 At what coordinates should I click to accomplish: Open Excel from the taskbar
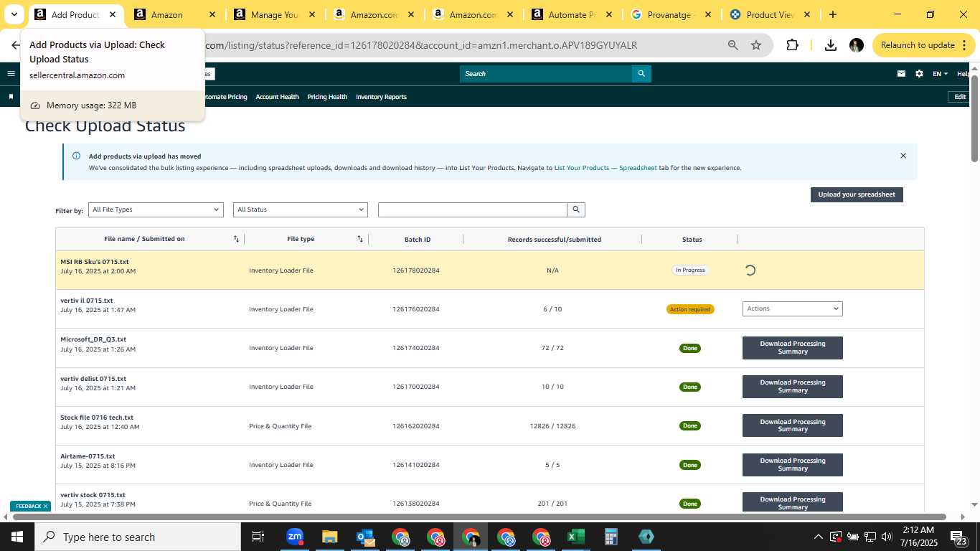(x=576, y=537)
